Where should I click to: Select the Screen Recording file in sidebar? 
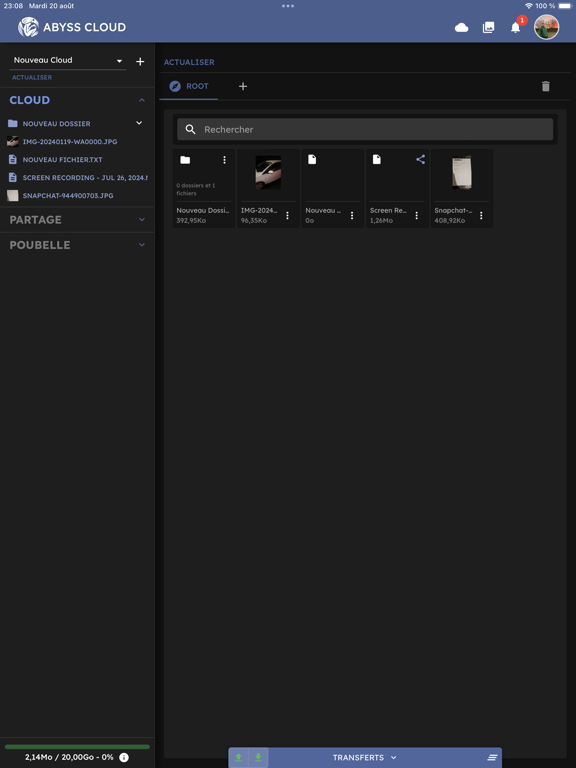[85, 177]
